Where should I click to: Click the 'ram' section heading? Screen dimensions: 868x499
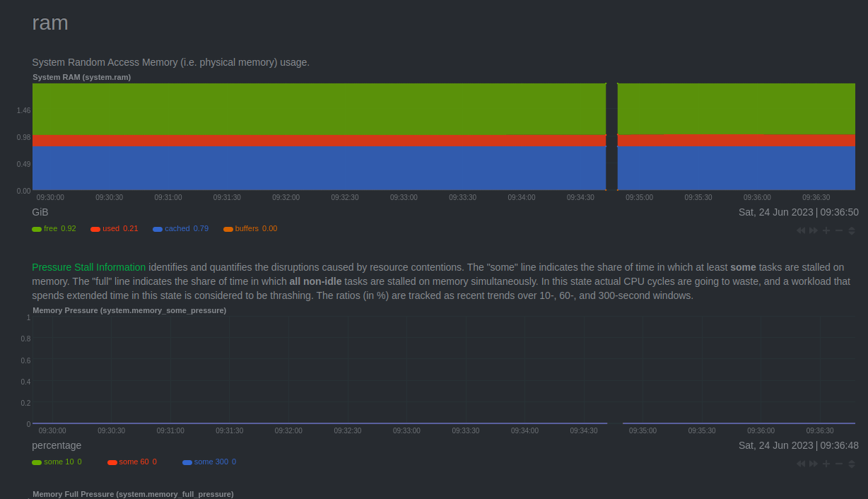50,23
